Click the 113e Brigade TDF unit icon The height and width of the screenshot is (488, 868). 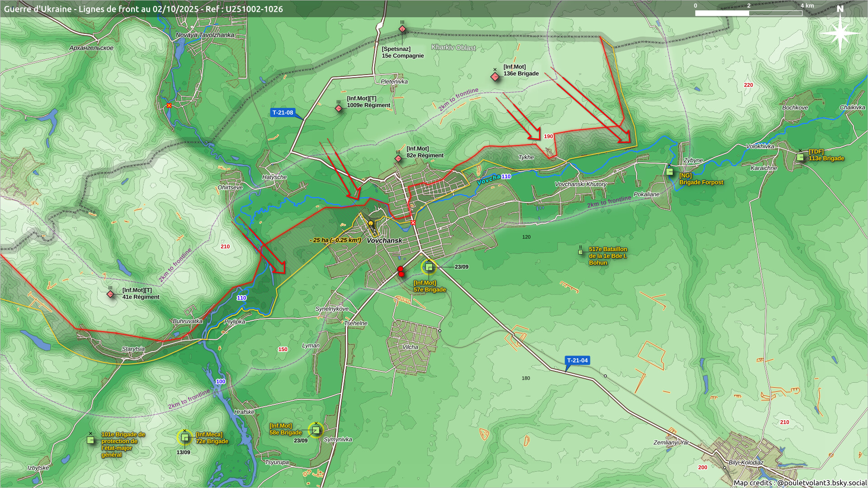coord(800,157)
